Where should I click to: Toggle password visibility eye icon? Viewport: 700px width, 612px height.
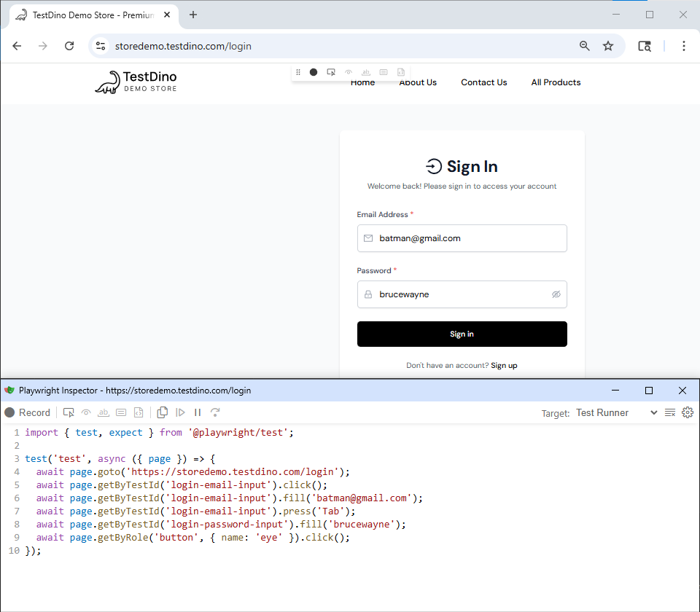pos(556,294)
